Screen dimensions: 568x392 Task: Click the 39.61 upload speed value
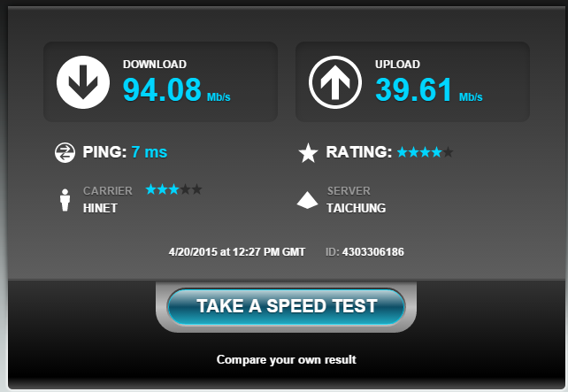click(x=413, y=89)
